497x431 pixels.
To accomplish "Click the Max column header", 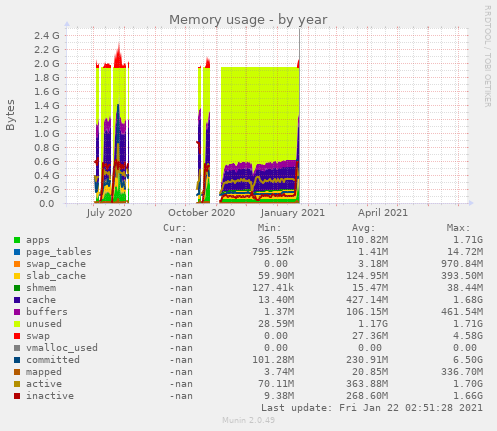I will pyautogui.click(x=458, y=228).
